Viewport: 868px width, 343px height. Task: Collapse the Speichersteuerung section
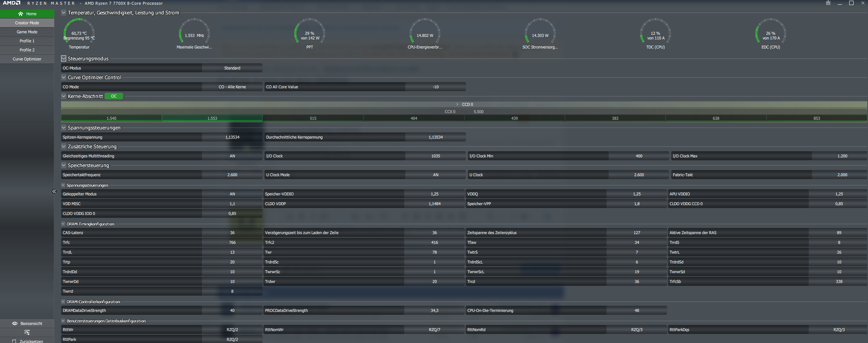pyautogui.click(x=64, y=165)
